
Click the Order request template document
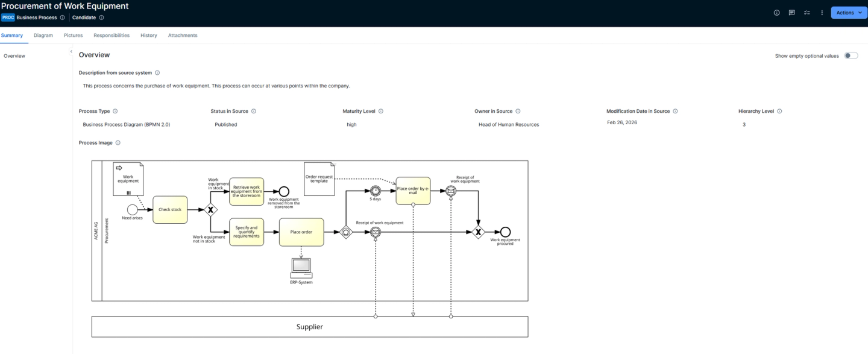(x=319, y=179)
